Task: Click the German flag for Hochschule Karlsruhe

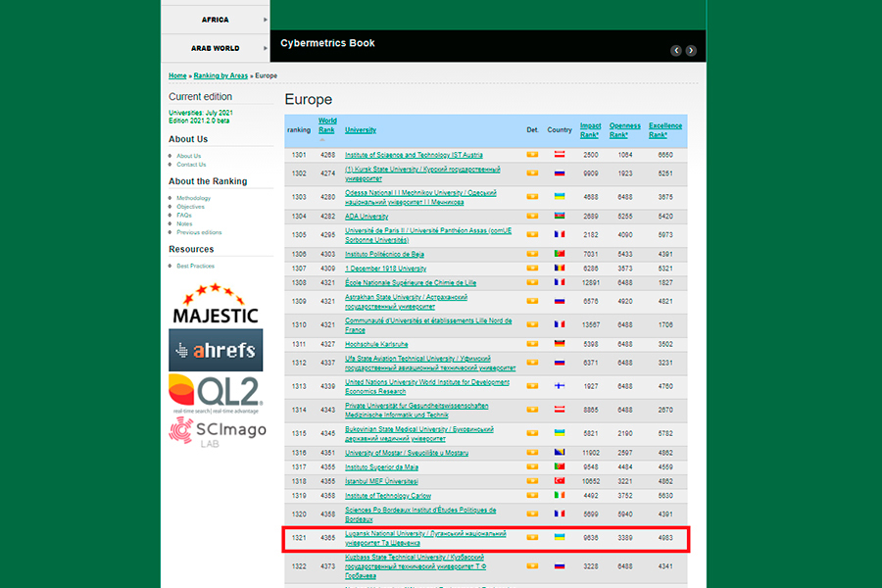Action: point(560,344)
